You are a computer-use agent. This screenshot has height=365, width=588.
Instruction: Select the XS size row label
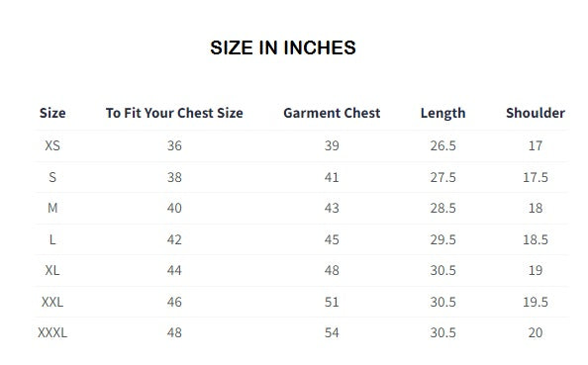(52, 145)
